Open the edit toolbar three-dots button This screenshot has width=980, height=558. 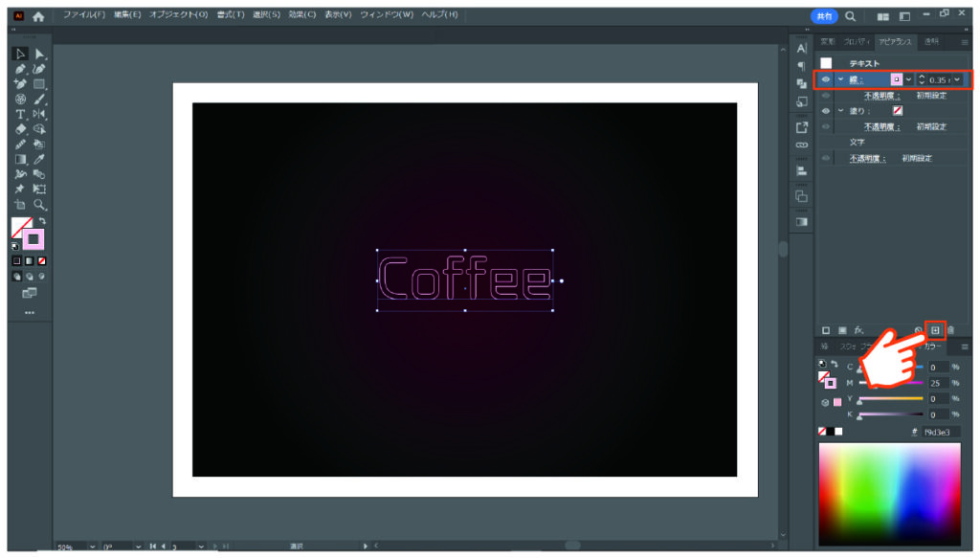point(30,312)
